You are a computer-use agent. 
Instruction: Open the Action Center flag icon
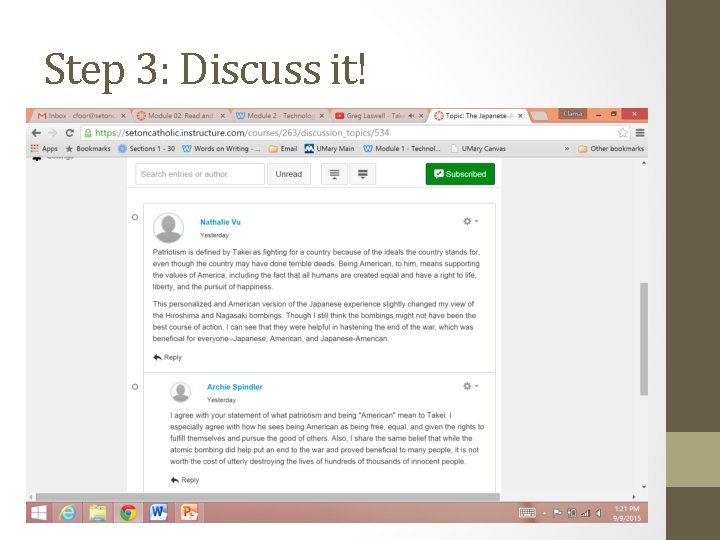click(557, 513)
